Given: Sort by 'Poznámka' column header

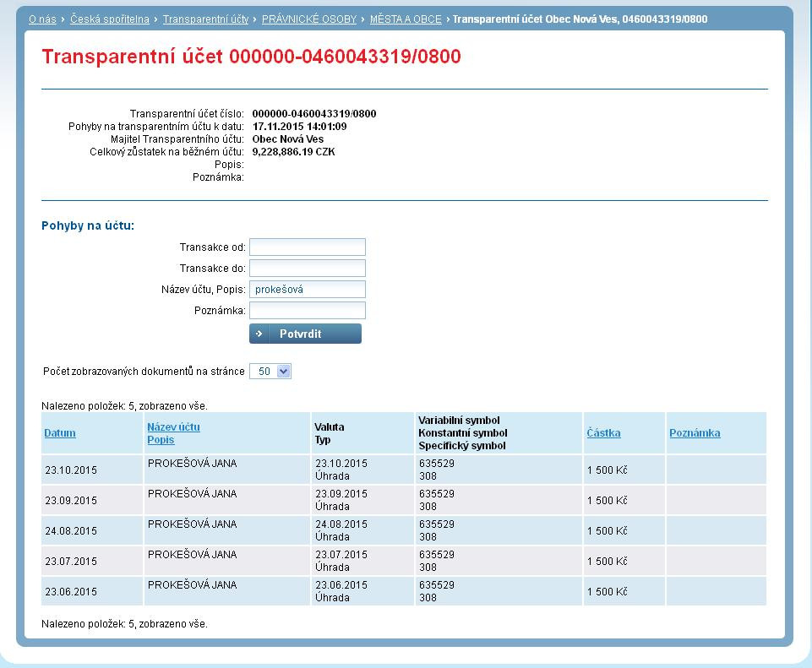Looking at the screenshot, I should tap(695, 433).
